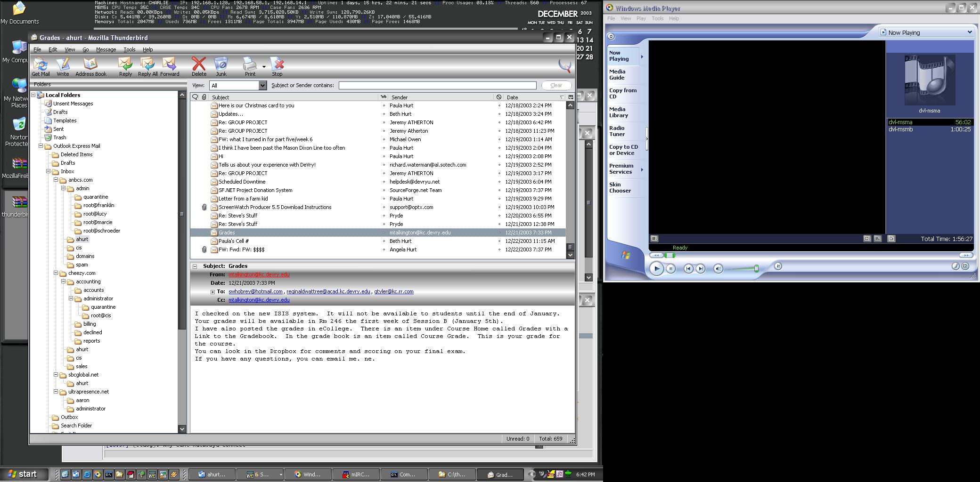Viewport: 980px width, 482px height.
Task: Click the Media Player color chooser brush icon
Action: click(955, 266)
